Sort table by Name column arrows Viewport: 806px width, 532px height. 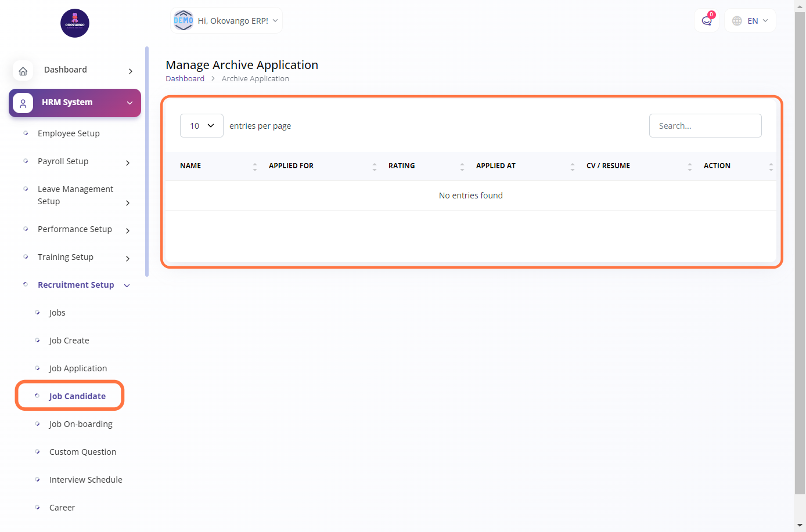coord(254,167)
